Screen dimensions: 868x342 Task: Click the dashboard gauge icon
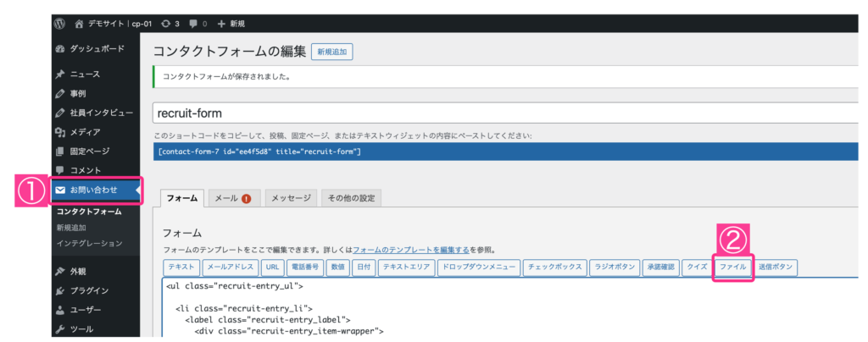60,49
